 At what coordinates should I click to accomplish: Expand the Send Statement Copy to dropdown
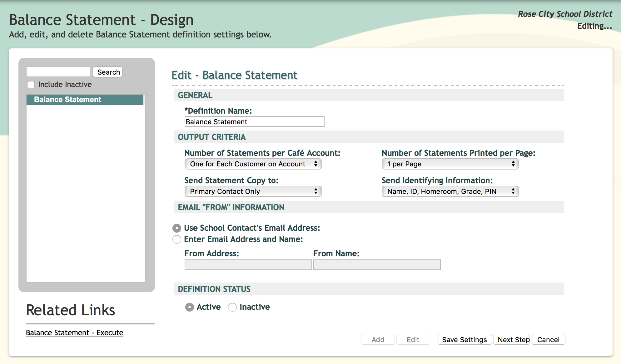pos(253,191)
